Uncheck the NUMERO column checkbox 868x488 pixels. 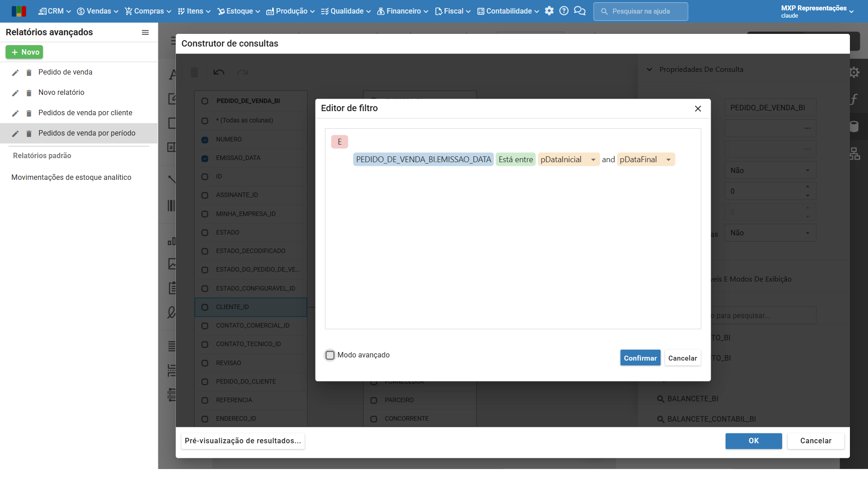point(205,140)
